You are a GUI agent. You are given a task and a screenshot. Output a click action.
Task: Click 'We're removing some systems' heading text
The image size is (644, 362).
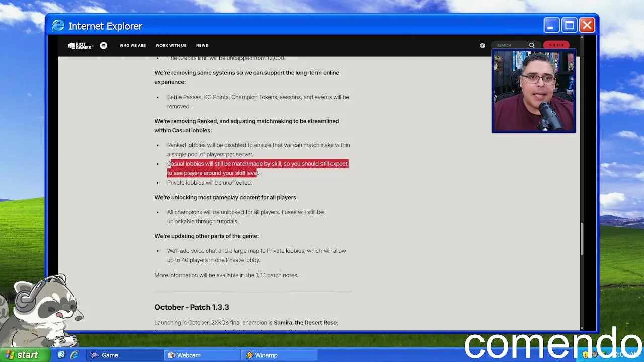pos(247,77)
